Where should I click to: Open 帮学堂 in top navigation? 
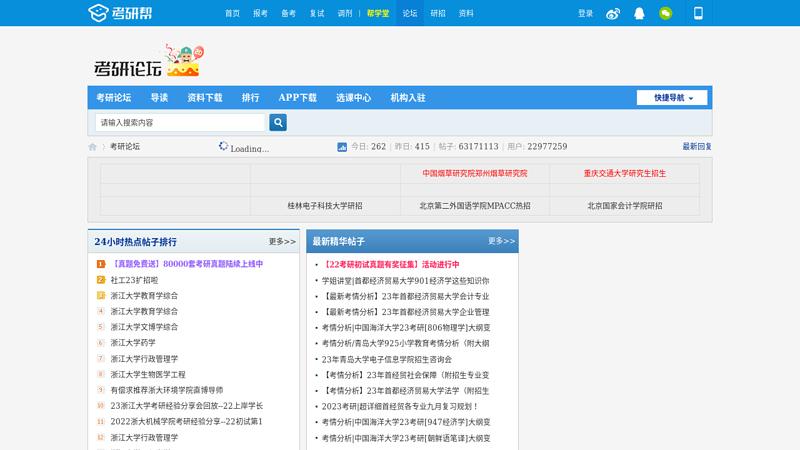(x=378, y=13)
